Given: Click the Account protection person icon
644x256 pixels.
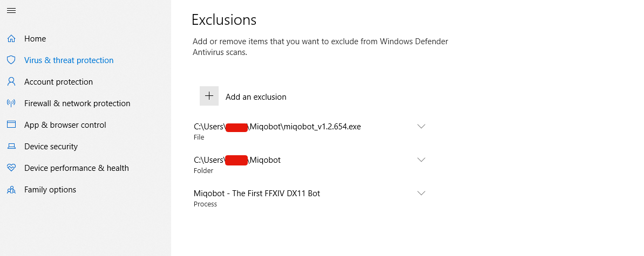Looking at the screenshot, I should 11,82.
